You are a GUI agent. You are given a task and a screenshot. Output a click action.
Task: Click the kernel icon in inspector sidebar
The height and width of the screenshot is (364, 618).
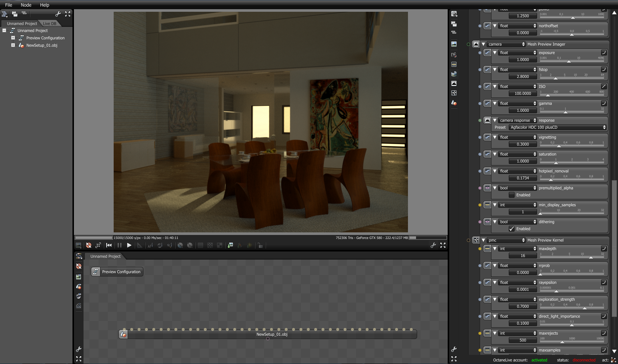coord(454,93)
